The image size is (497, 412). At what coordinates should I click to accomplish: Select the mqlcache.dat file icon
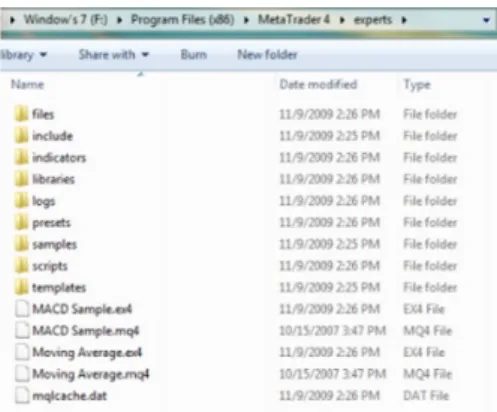22,396
